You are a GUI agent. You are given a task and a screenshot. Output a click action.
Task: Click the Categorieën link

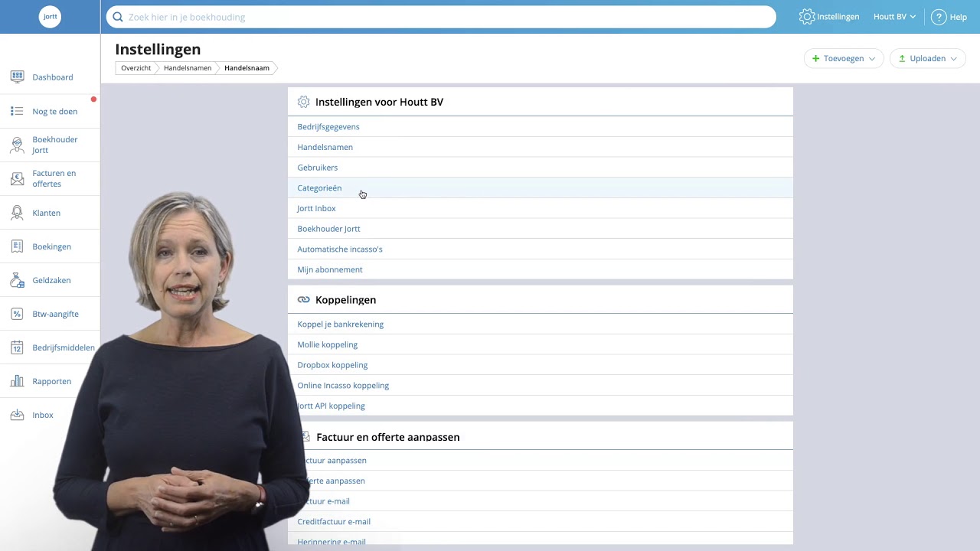319,187
